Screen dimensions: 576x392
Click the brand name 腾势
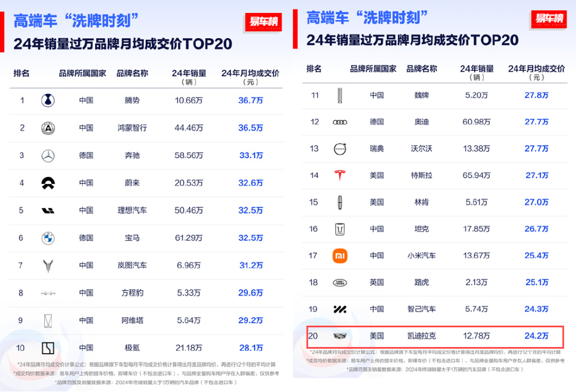132,100
